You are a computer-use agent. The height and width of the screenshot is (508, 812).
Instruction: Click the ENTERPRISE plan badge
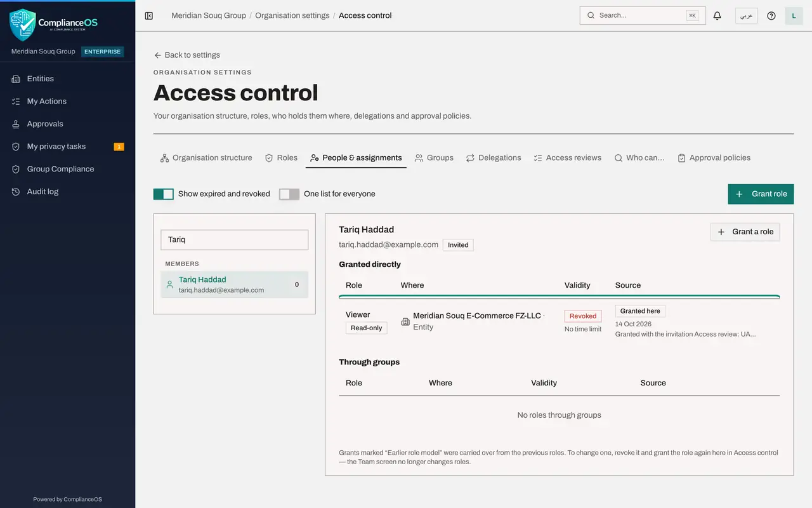click(x=103, y=51)
